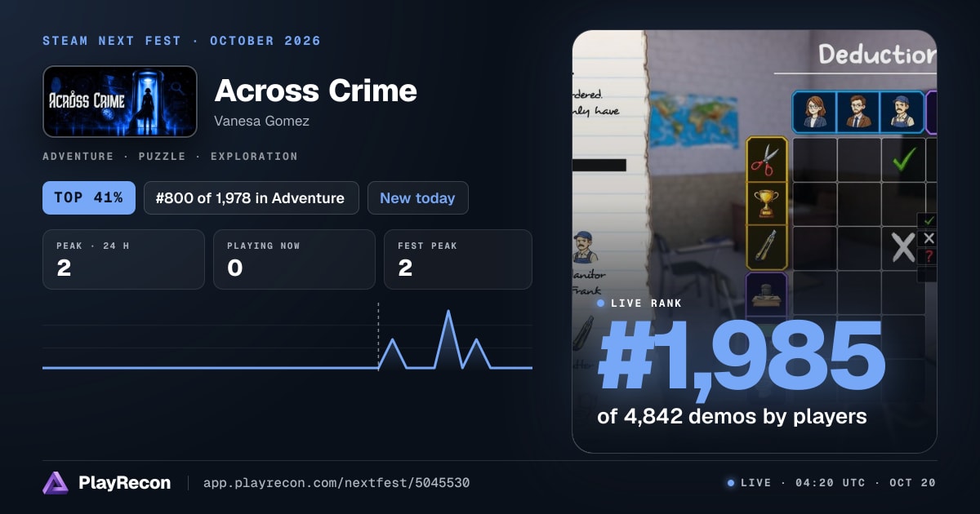
Task: Click the STEAM NEXT FEST · OCTOBER 2026 header
Action: click(182, 41)
